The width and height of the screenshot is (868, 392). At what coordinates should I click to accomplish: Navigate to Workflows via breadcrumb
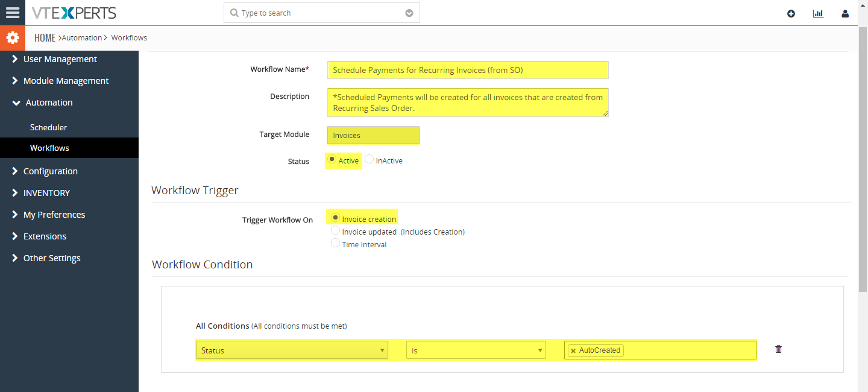coord(128,37)
